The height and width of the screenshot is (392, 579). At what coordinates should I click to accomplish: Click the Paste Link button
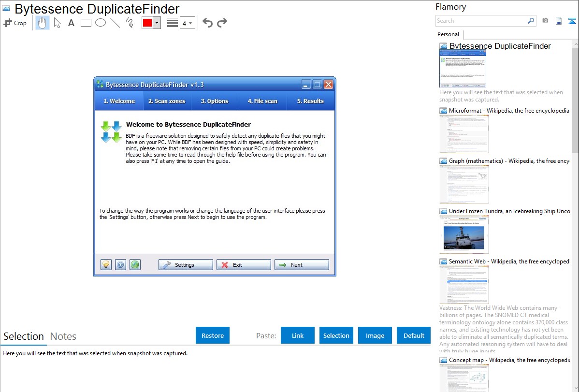pyautogui.click(x=298, y=335)
